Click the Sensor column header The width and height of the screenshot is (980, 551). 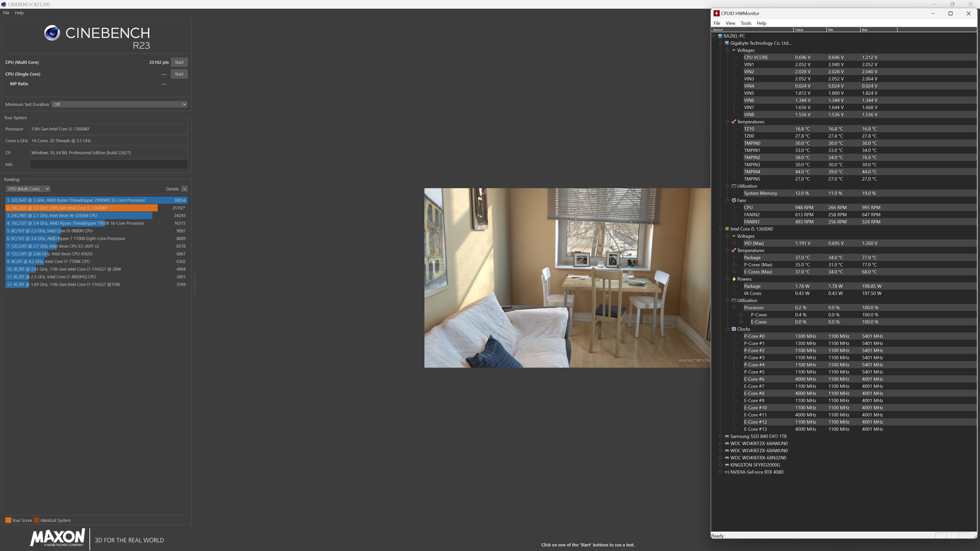[x=752, y=30]
